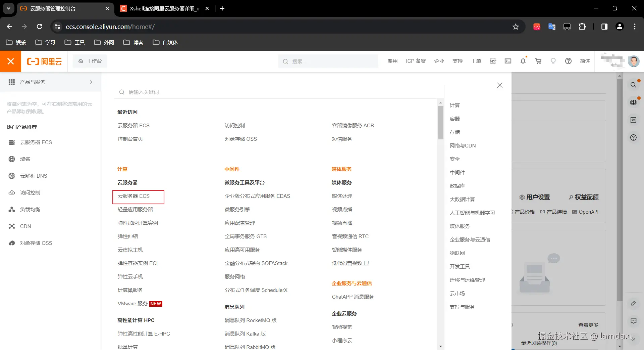The image size is (644, 350).
Task: Click the Aliyun logo
Action: coord(44,61)
